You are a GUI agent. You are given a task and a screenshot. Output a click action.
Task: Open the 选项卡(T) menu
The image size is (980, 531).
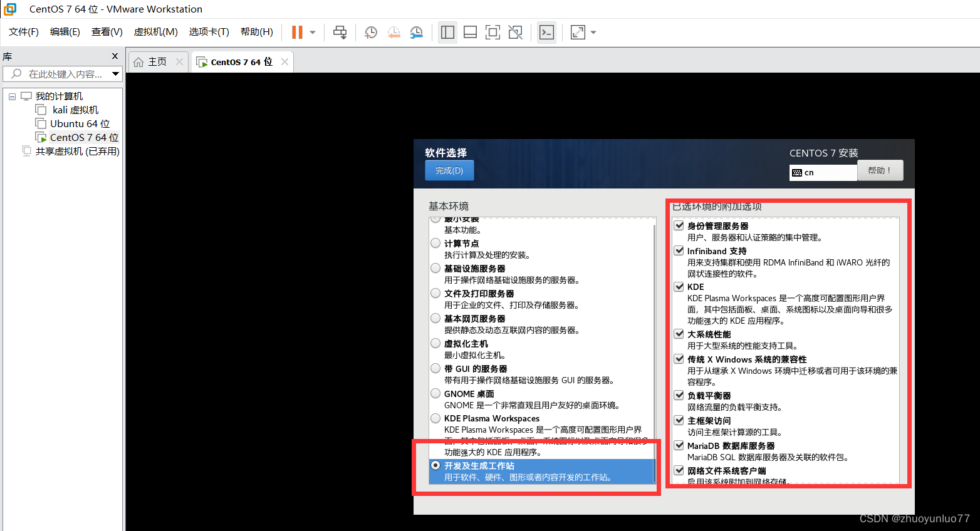pyautogui.click(x=209, y=32)
